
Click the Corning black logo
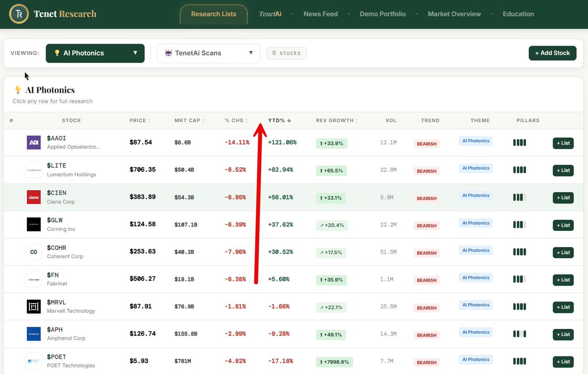(x=34, y=224)
